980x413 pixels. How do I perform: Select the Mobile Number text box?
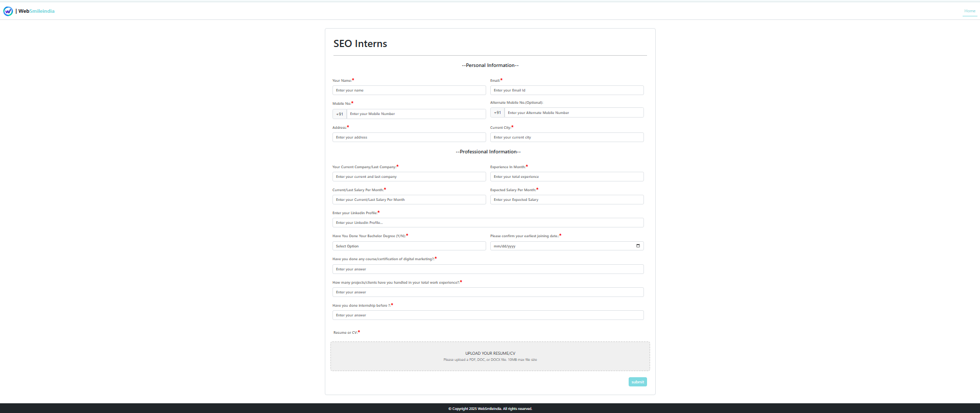416,114
